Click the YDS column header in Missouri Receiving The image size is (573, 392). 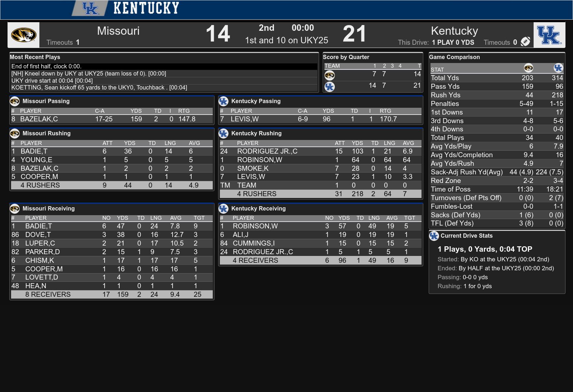coord(122,218)
